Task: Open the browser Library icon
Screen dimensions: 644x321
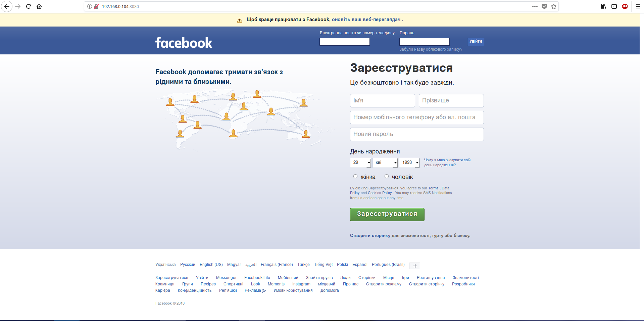Action: click(x=603, y=6)
